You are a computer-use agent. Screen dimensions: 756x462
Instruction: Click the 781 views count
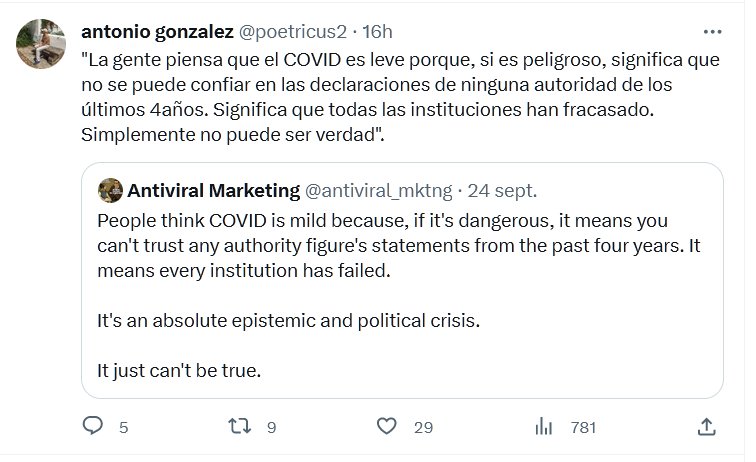582,427
